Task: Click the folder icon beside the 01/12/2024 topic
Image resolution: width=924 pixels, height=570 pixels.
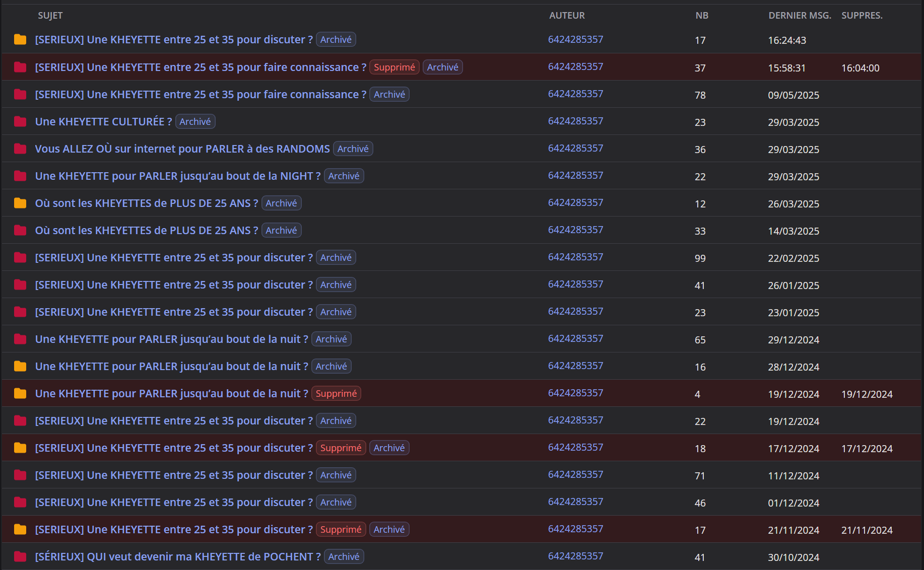Action: (x=20, y=502)
